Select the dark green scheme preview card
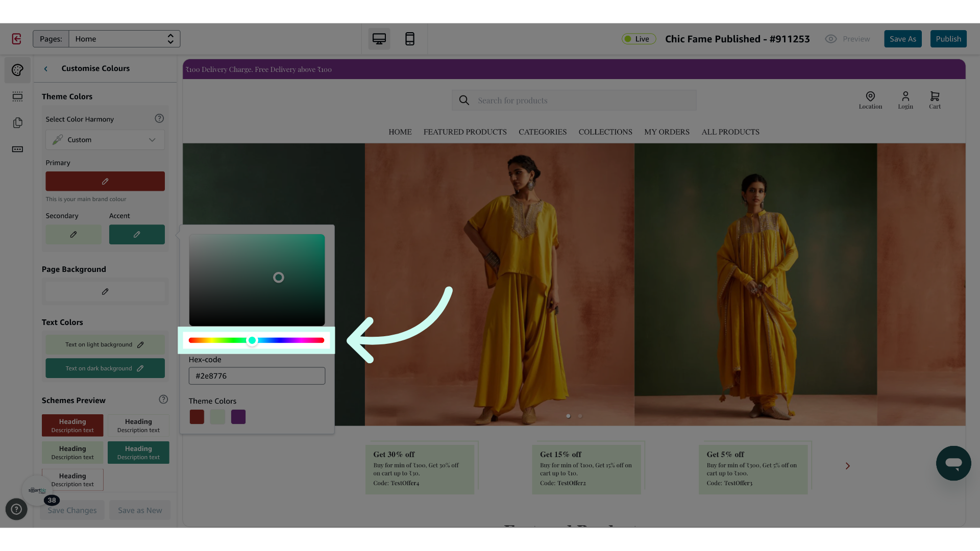Screen dimensions: 980x551 (138, 453)
